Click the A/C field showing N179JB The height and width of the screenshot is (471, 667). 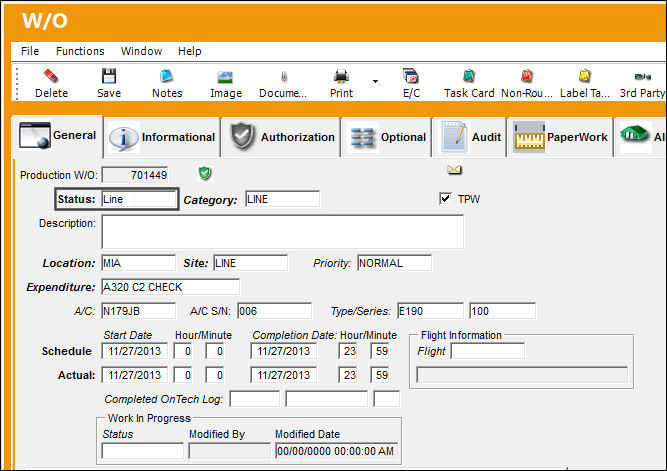point(138,311)
